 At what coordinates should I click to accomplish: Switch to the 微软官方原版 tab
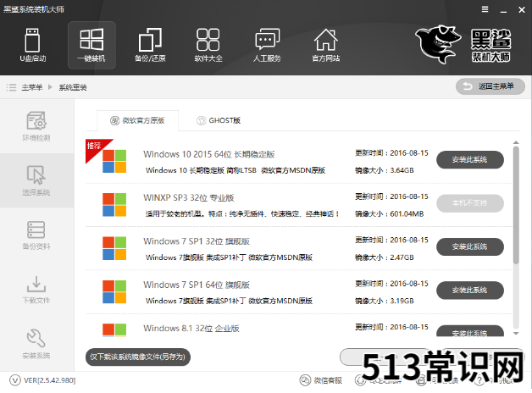coord(137,120)
